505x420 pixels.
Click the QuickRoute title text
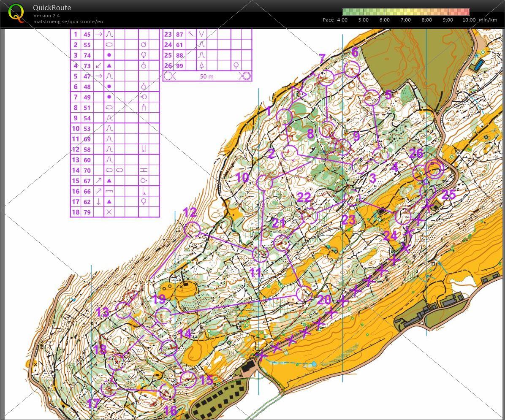(52, 8)
